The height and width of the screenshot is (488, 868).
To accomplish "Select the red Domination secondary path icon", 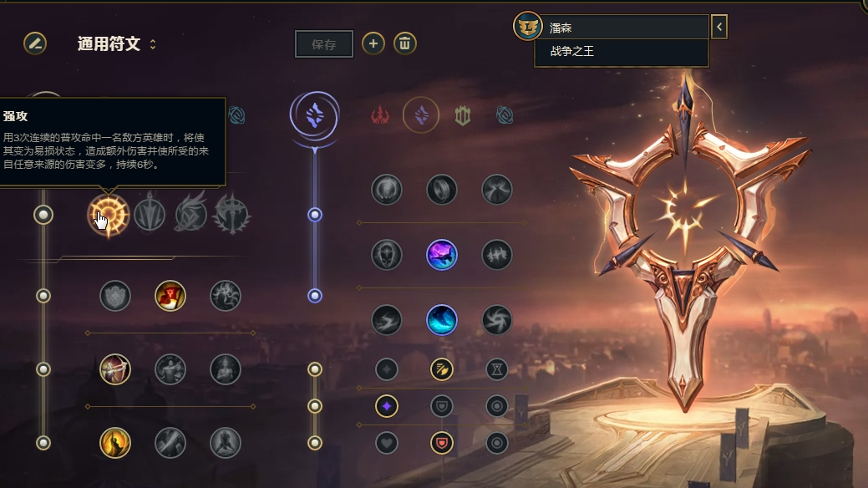I will (x=380, y=115).
